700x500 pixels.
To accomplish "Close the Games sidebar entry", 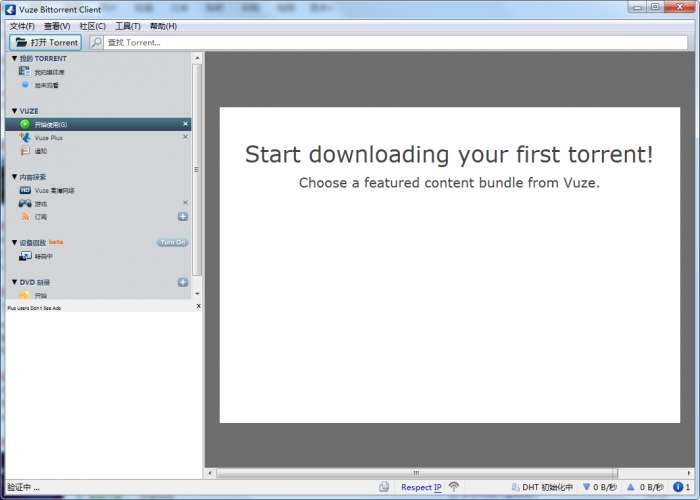I will tap(185, 203).
